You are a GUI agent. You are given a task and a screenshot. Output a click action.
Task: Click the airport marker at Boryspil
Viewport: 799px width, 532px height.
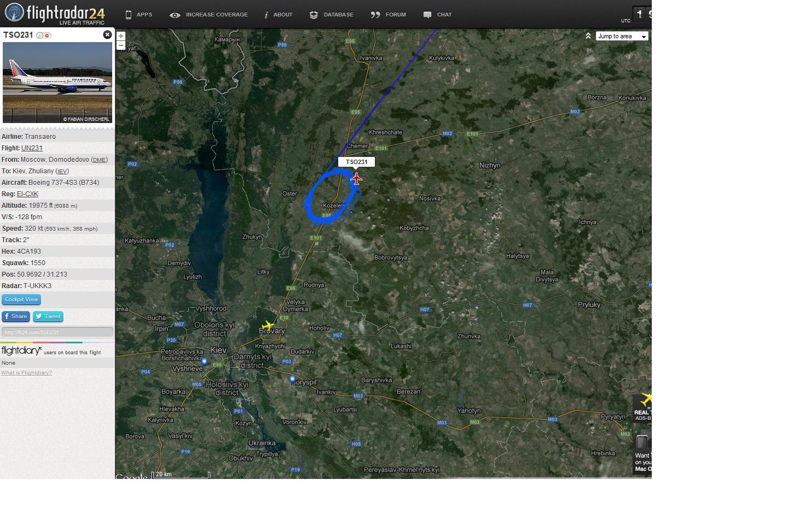pyautogui.click(x=292, y=378)
